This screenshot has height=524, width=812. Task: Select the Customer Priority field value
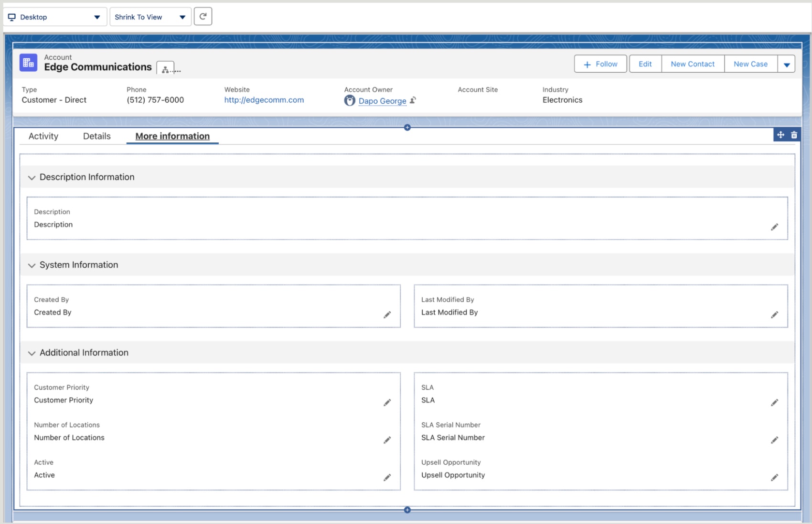pos(64,400)
